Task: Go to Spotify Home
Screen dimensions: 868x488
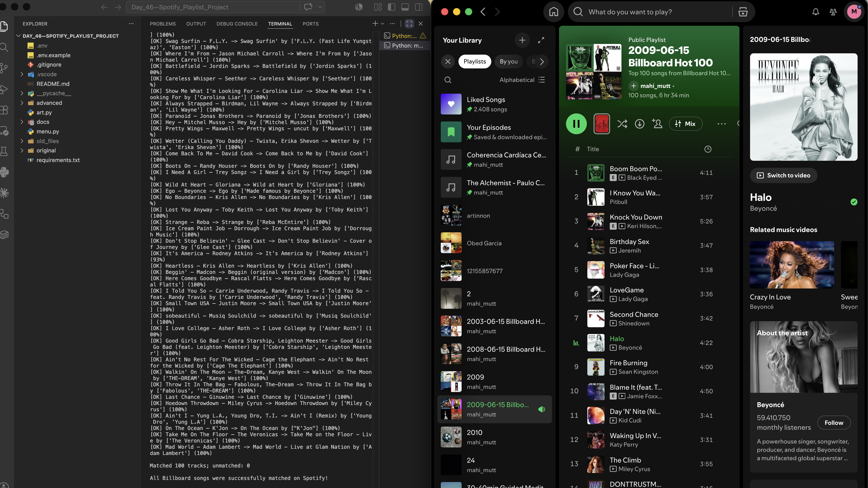Action: tap(553, 12)
